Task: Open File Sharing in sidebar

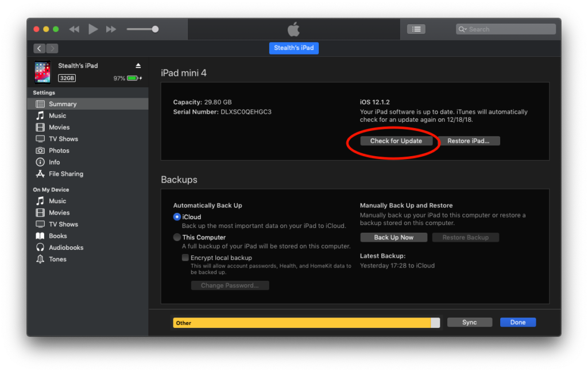Action: click(65, 174)
